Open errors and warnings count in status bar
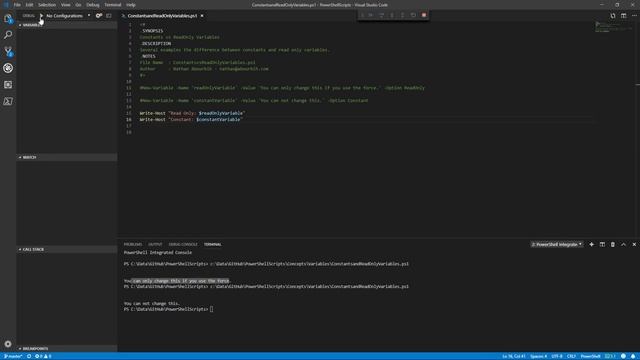Screen dimensions: 640x360 (x=43, y=356)
